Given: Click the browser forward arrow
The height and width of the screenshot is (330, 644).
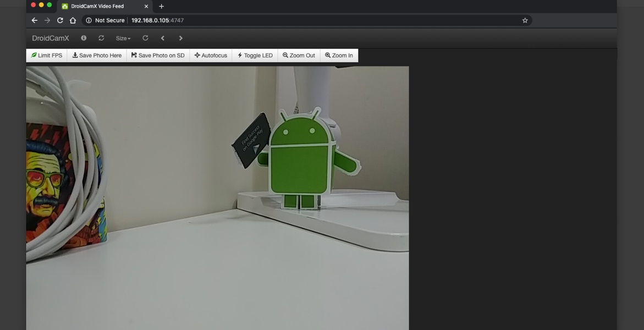Looking at the screenshot, I should click(x=47, y=20).
